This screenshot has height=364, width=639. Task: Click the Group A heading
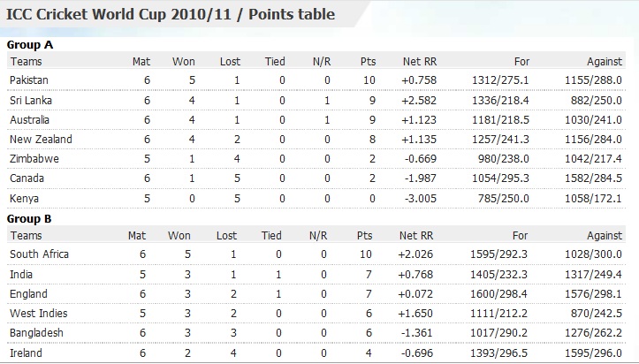tap(29, 44)
